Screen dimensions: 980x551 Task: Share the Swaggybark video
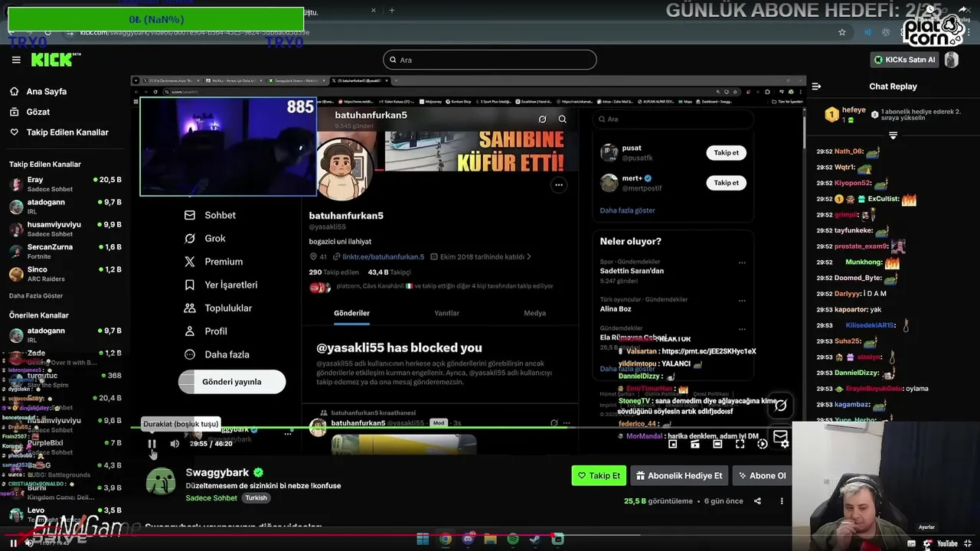pyautogui.click(x=757, y=501)
